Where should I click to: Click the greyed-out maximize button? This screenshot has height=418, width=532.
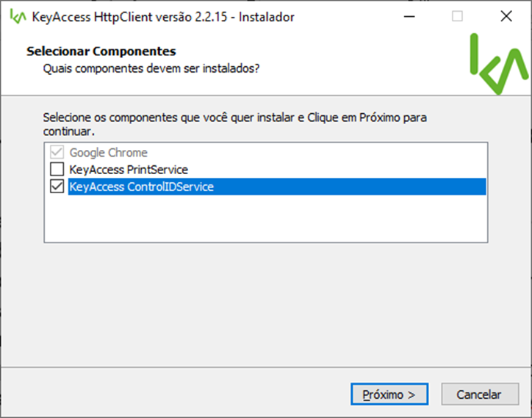click(x=457, y=16)
